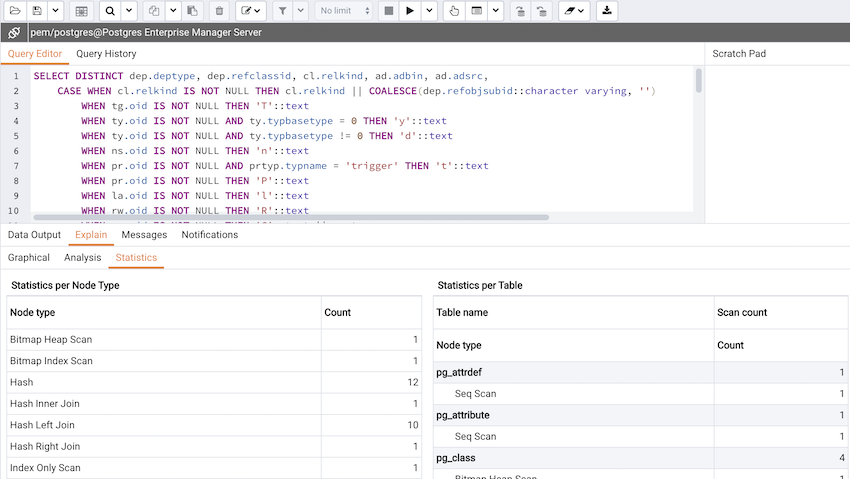Screen dimensions: 850x479
Task: Open the Edit menu dropdown button
Action: tap(250, 11)
